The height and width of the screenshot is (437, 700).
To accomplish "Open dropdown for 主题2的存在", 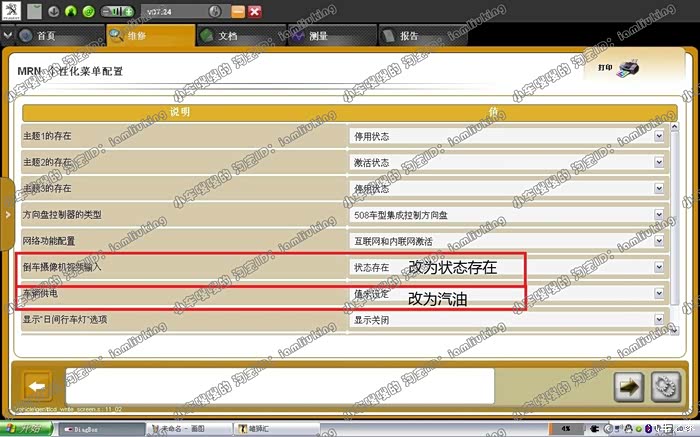I will [x=658, y=161].
